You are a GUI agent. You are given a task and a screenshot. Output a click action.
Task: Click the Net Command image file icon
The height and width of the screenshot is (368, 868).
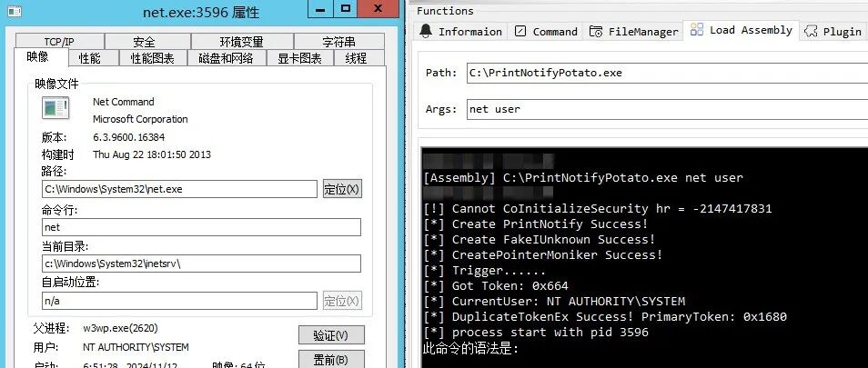(56, 108)
